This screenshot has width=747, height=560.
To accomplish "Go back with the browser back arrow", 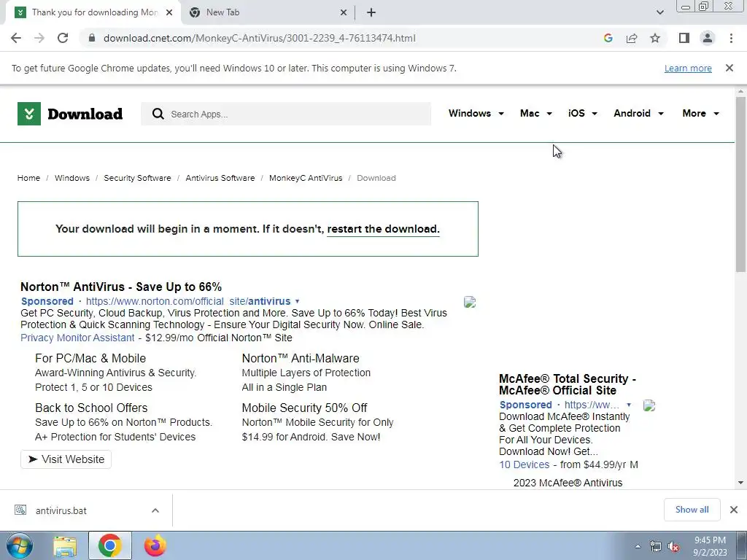I will pyautogui.click(x=16, y=38).
